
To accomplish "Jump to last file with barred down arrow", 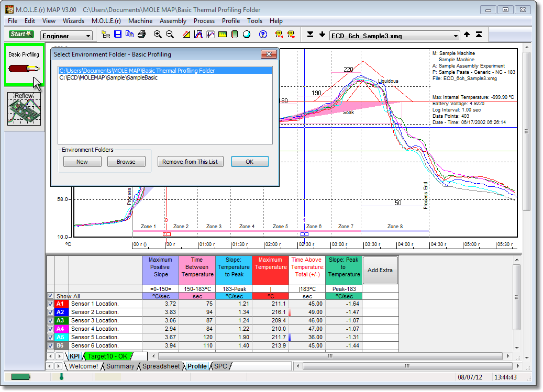I will [311, 34].
